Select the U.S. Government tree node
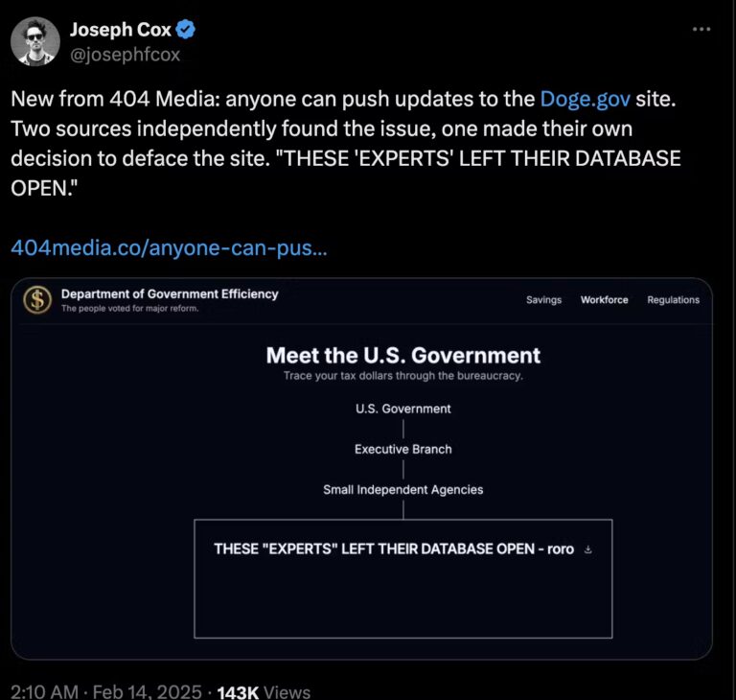Image resolution: width=736 pixels, height=700 pixels. tap(402, 408)
